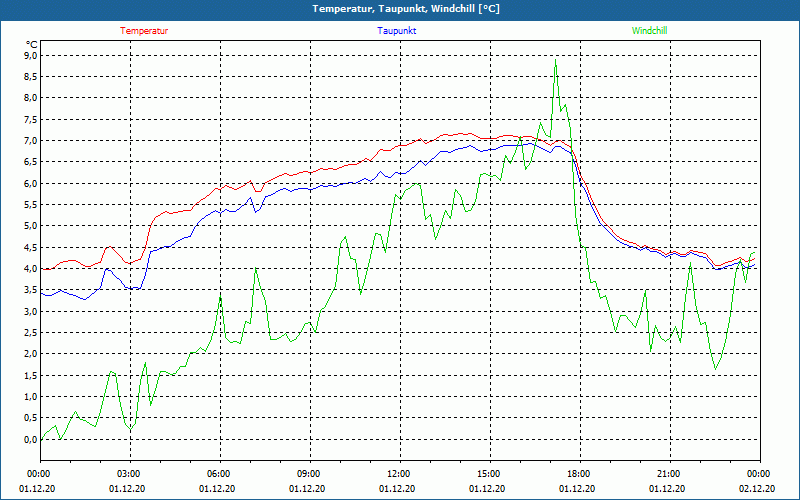Click the 3,0 y-axis value

tap(31, 311)
